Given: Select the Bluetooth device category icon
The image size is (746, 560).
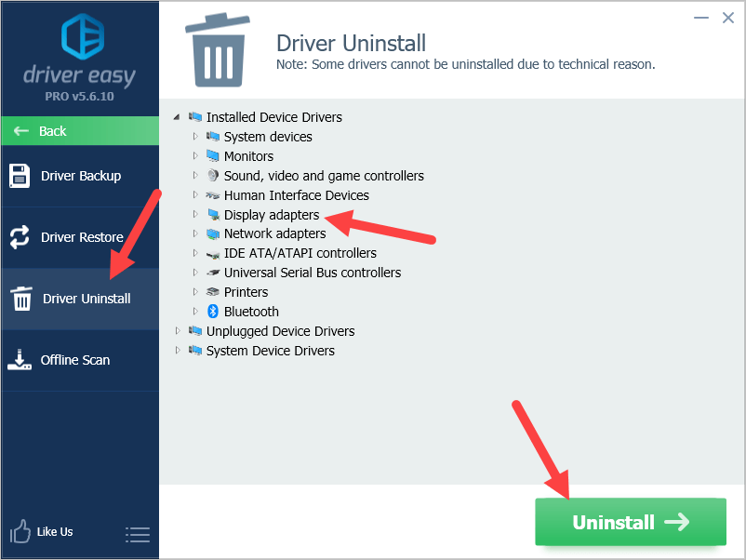Looking at the screenshot, I should tap(212, 312).
